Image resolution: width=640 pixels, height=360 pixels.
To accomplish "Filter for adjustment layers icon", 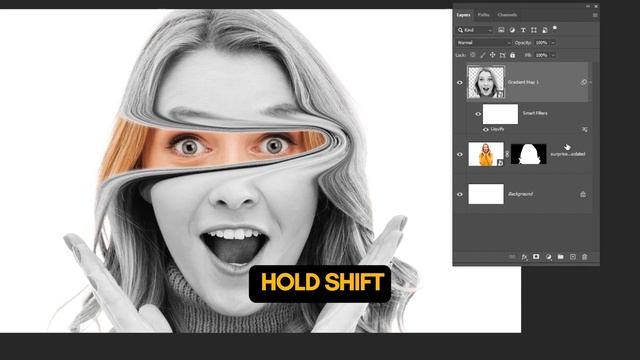I will point(512,30).
